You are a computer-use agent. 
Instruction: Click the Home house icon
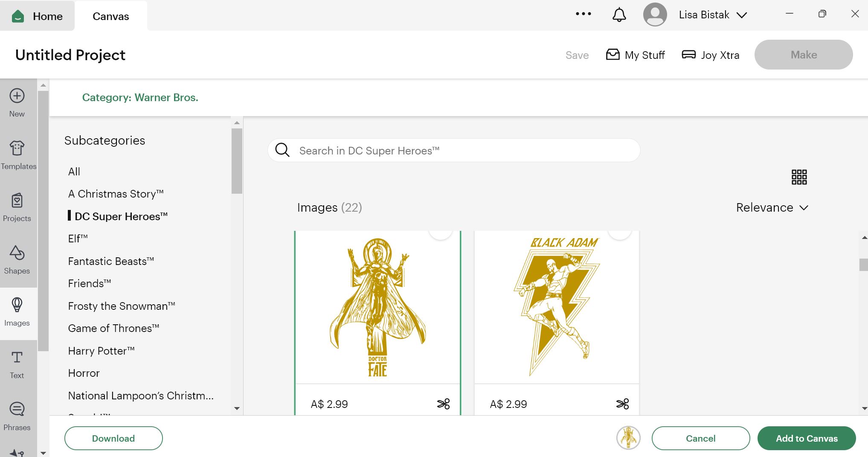(18, 16)
